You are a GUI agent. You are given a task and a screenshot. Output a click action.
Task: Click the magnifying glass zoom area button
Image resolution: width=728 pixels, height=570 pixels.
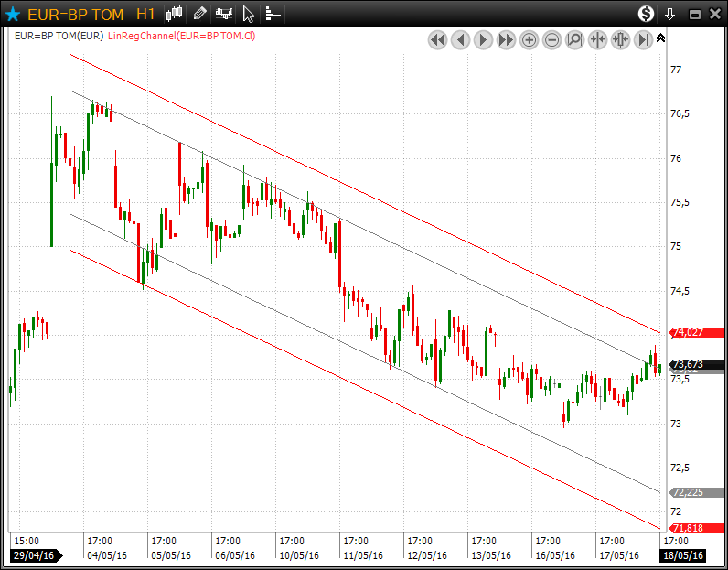pyautogui.click(x=574, y=39)
